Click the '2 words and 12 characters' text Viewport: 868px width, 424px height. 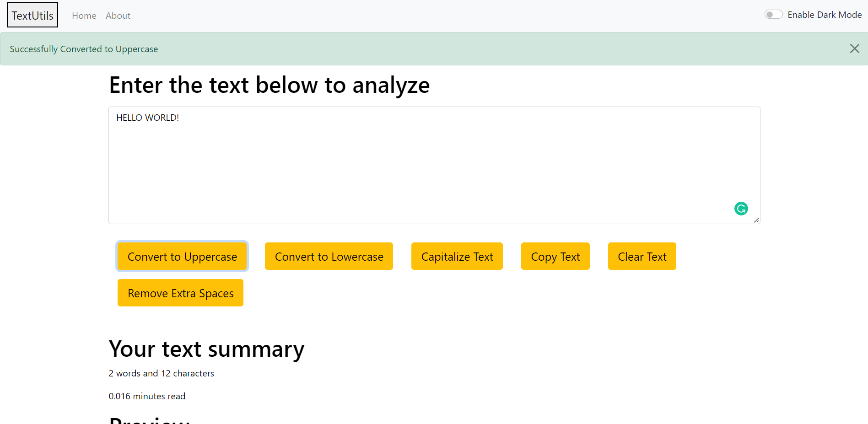point(161,373)
